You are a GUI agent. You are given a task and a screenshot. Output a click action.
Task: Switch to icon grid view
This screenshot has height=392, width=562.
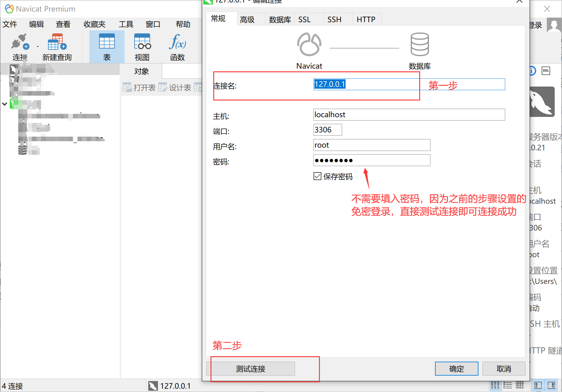click(x=495, y=385)
